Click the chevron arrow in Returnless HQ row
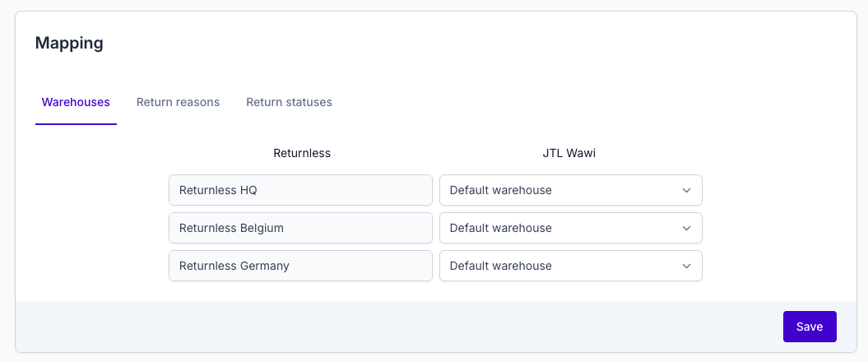The width and height of the screenshot is (868, 362). pos(686,190)
